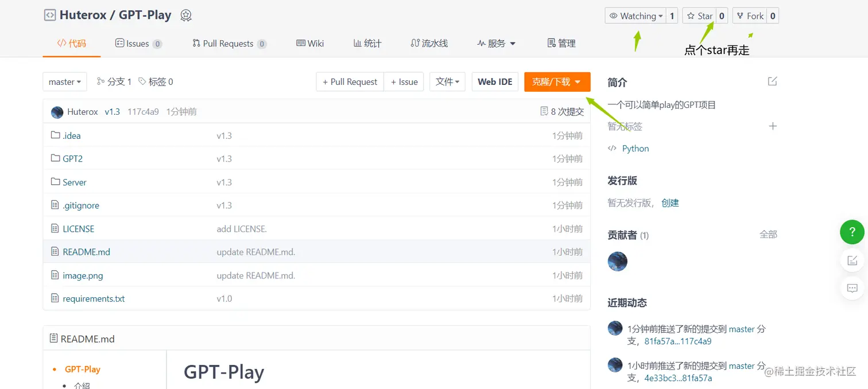Image resolution: width=868 pixels, height=389 pixels.
Task: Add a tag with the plus icon
Action: [x=773, y=126]
